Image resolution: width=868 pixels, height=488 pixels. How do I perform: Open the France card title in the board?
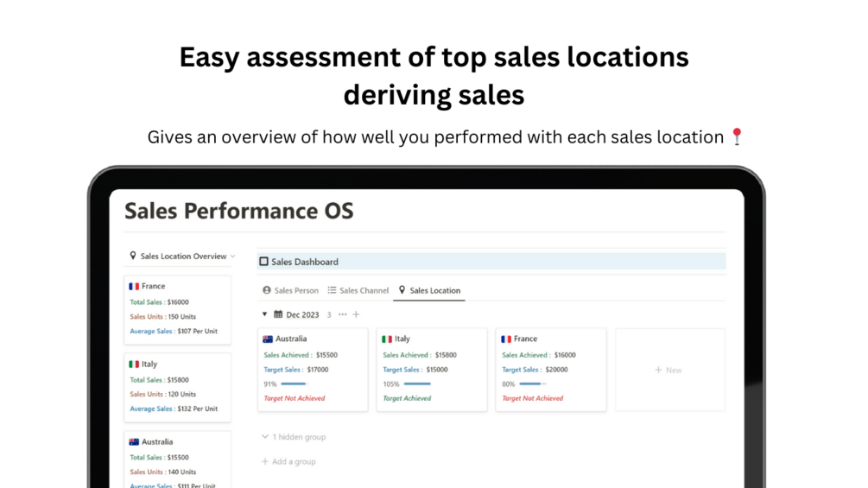click(x=525, y=339)
